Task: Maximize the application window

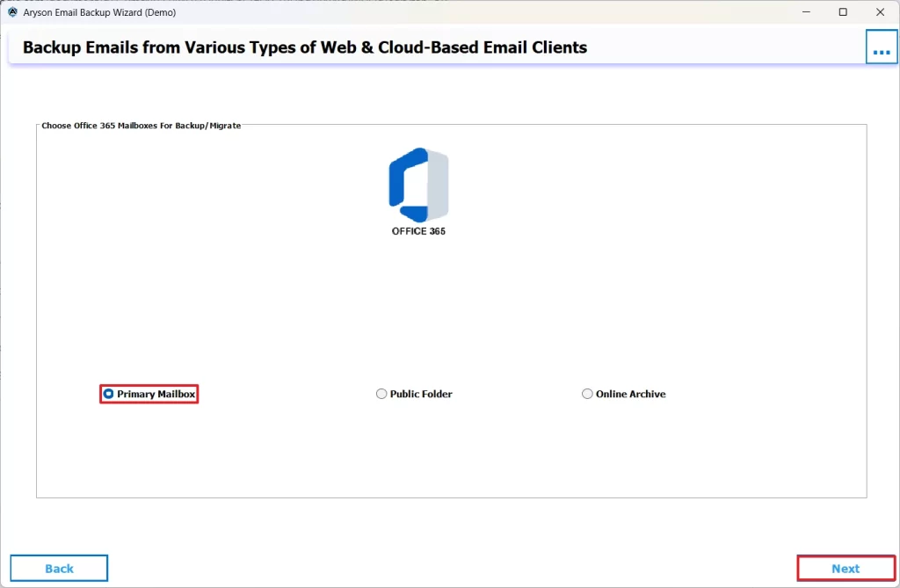Action: [x=843, y=12]
